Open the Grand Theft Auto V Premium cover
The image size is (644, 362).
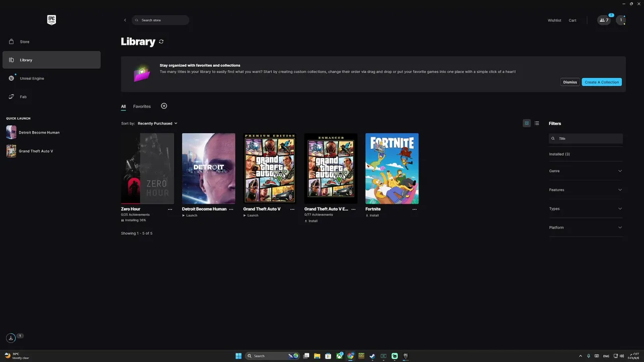pyautogui.click(x=270, y=168)
